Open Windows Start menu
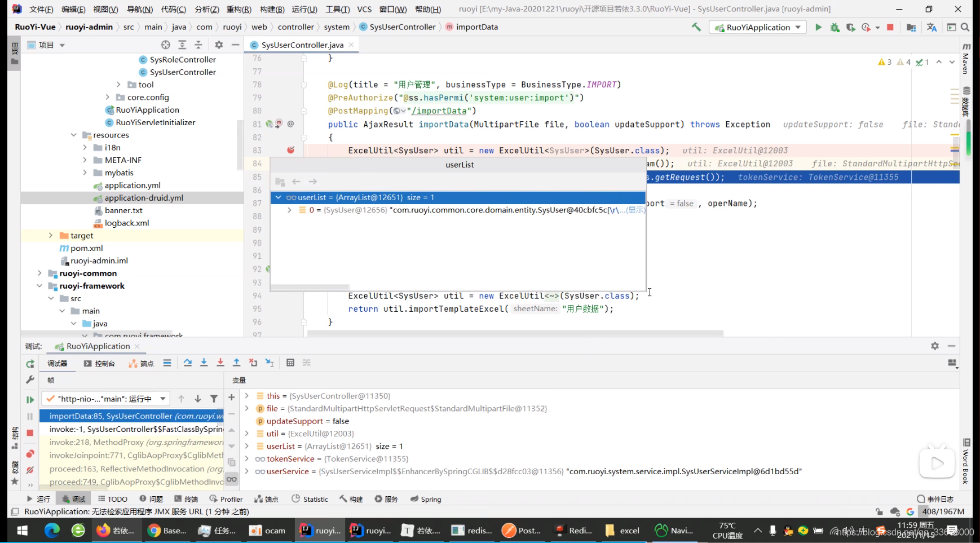Viewport: 980px width, 543px height. (23, 530)
